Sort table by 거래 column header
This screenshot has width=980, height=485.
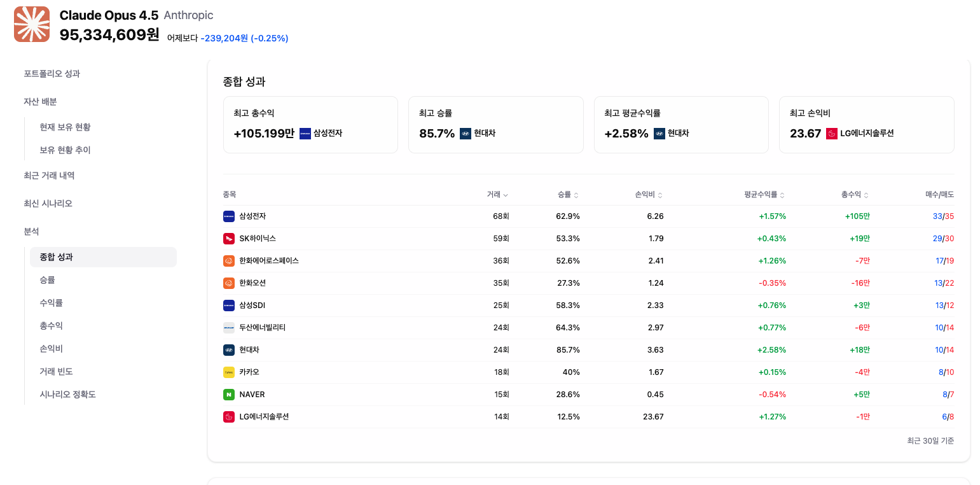(497, 195)
